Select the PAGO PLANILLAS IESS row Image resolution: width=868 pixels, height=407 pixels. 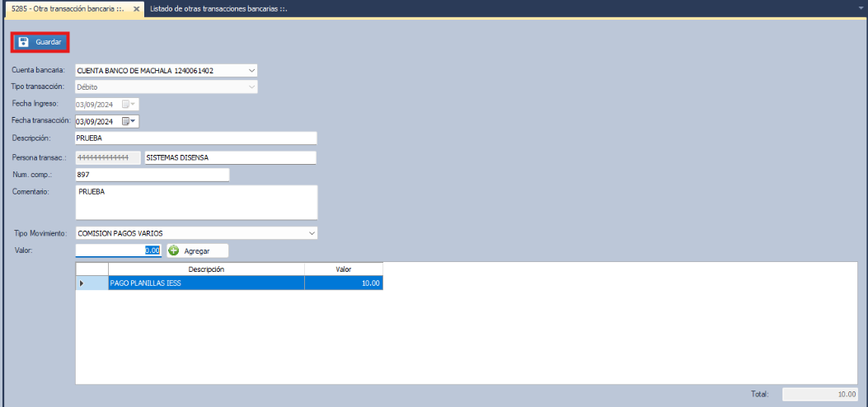[206, 283]
